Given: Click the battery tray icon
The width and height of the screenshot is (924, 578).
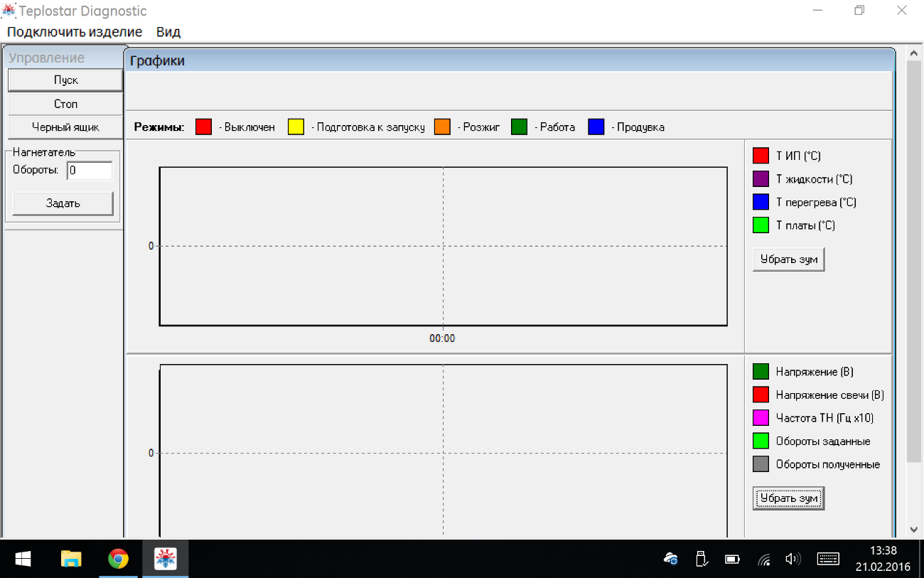Looking at the screenshot, I should (732, 560).
